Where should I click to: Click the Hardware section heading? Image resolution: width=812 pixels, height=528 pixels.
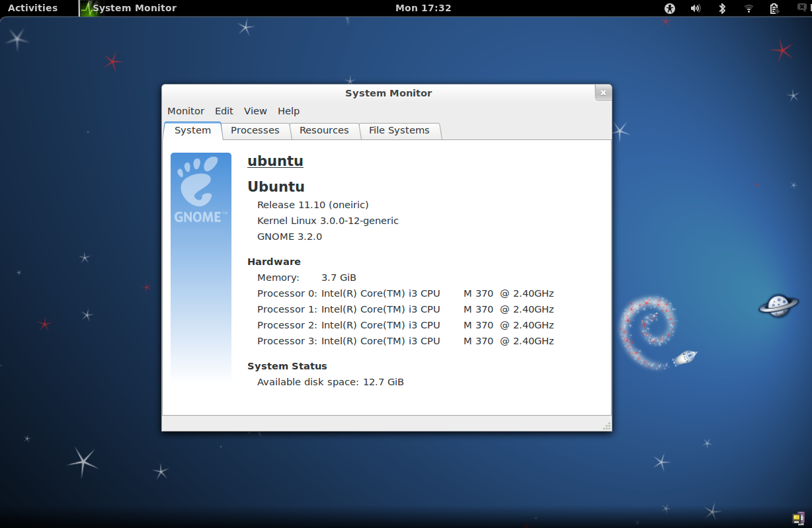click(274, 262)
